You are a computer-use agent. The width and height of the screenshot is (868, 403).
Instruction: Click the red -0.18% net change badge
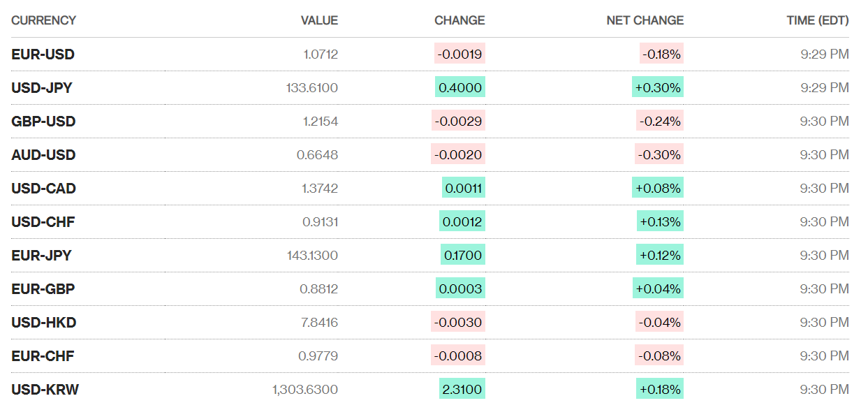tap(661, 54)
